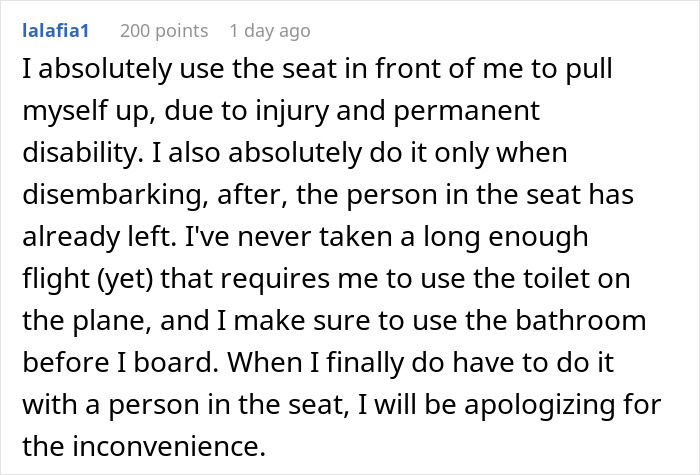Viewport: 700px width, 475px height.
Task: Click the word myself in second line
Action: (65, 111)
